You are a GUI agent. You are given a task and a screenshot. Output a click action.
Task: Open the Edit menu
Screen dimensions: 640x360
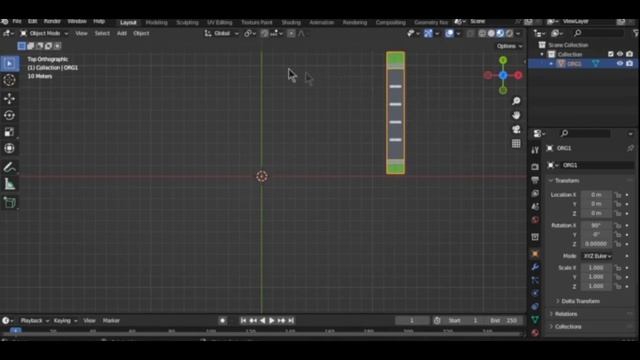click(x=33, y=21)
